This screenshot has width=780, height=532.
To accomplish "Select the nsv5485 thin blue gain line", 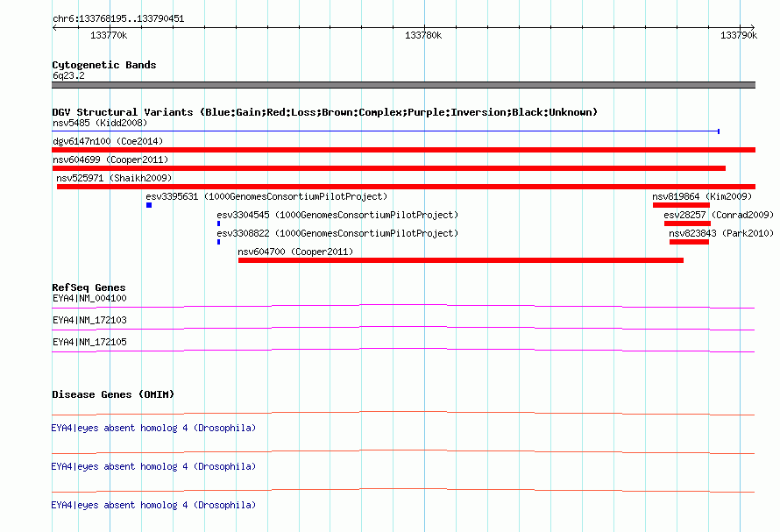I will point(386,131).
